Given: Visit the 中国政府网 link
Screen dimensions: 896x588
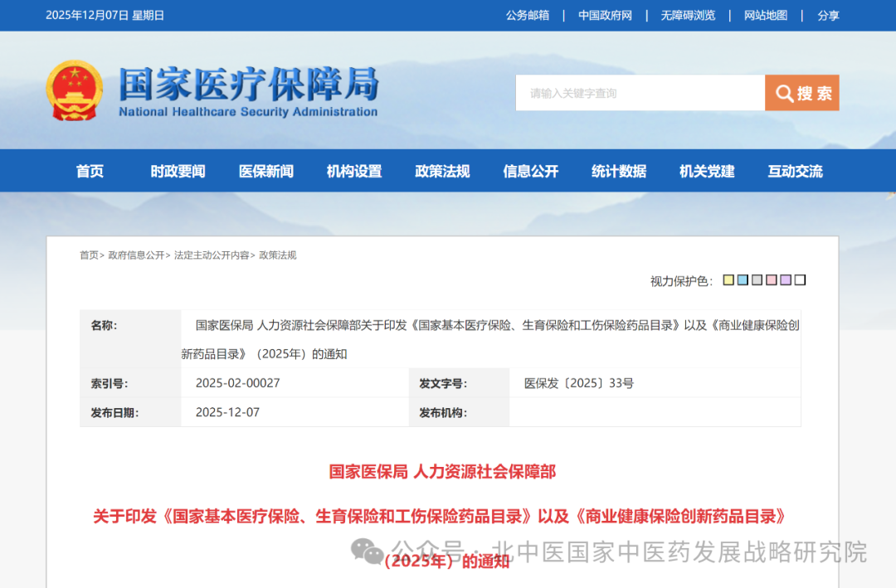Looking at the screenshot, I should click(x=605, y=15).
